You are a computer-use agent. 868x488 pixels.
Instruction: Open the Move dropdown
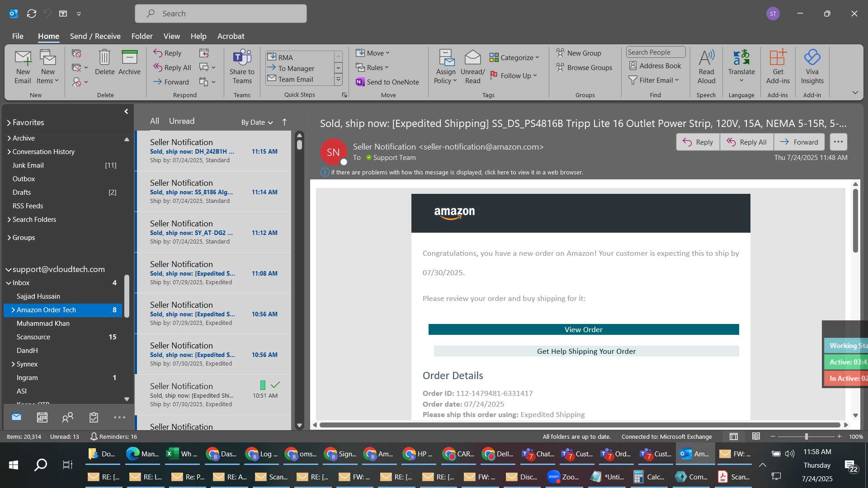click(x=373, y=53)
